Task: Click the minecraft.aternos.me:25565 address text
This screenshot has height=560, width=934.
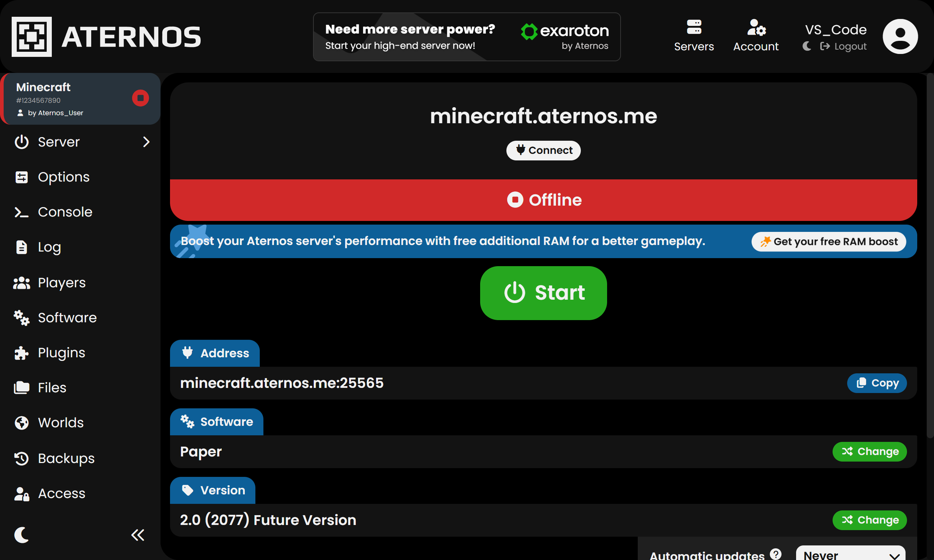Action: tap(282, 383)
